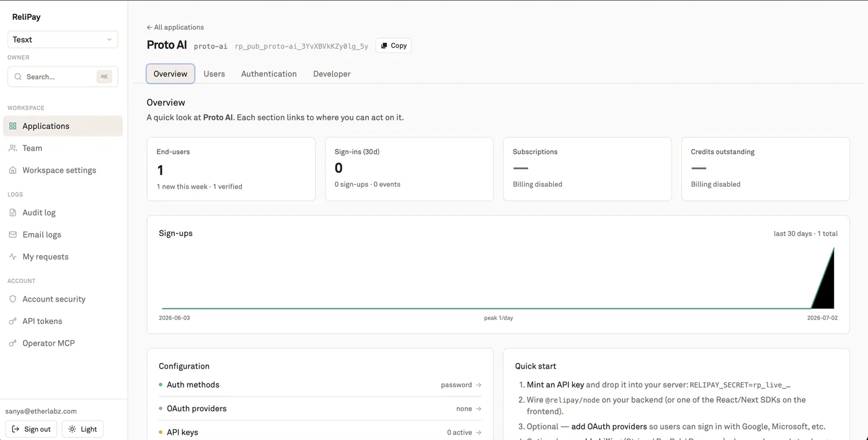Click the Operator MCP key icon
Screen dimensions: 868x440
coord(12,343)
